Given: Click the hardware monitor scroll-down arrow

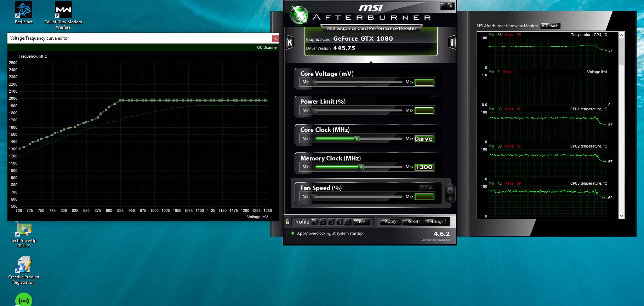Looking at the screenshot, I should pyautogui.click(x=621, y=216).
